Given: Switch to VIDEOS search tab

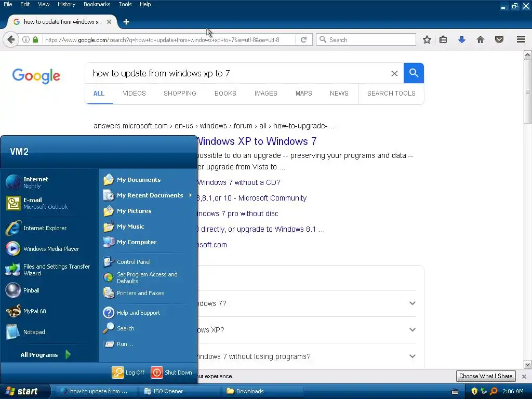Looking at the screenshot, I should click(135, 94).
